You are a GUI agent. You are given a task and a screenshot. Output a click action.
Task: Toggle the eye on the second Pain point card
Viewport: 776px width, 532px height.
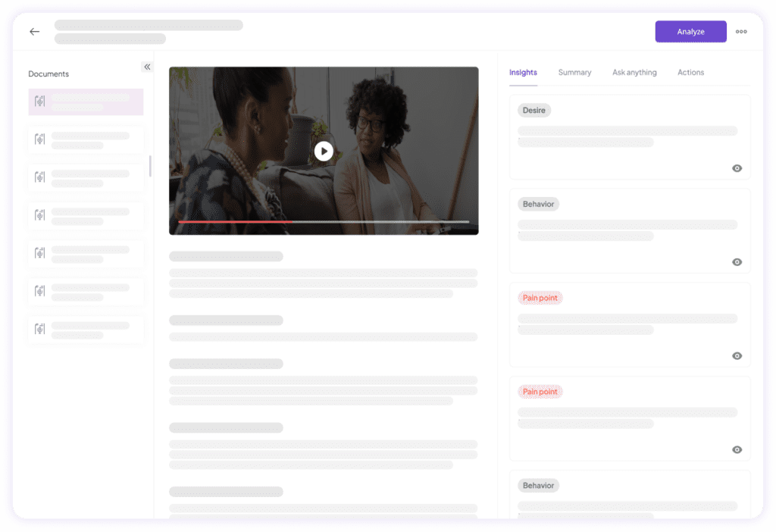pos(737,449)
